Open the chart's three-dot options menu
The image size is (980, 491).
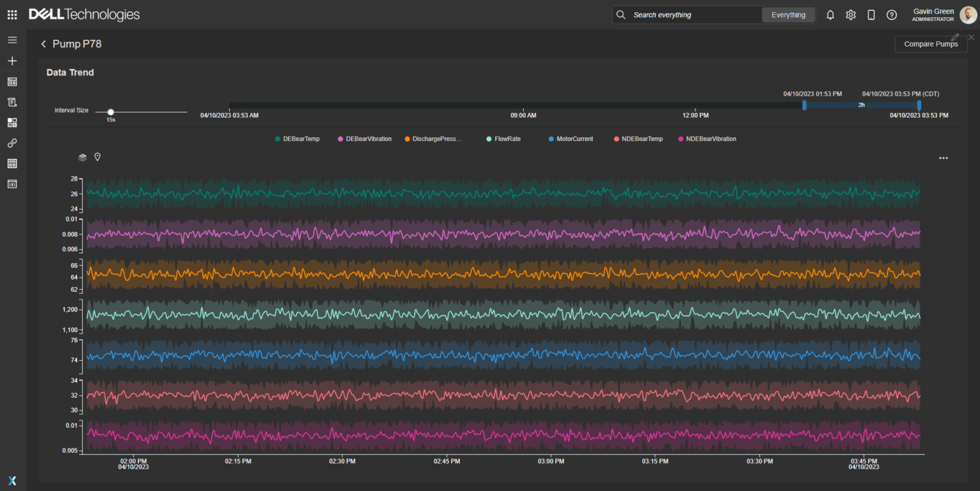[943, 158]
